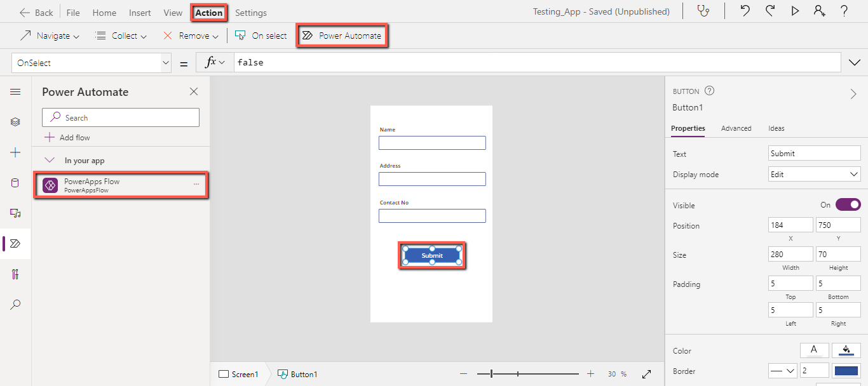This screenshot has width=868, height=386.
Task: Open Insert plus icon in left rail
Action: tap(15, 152)
